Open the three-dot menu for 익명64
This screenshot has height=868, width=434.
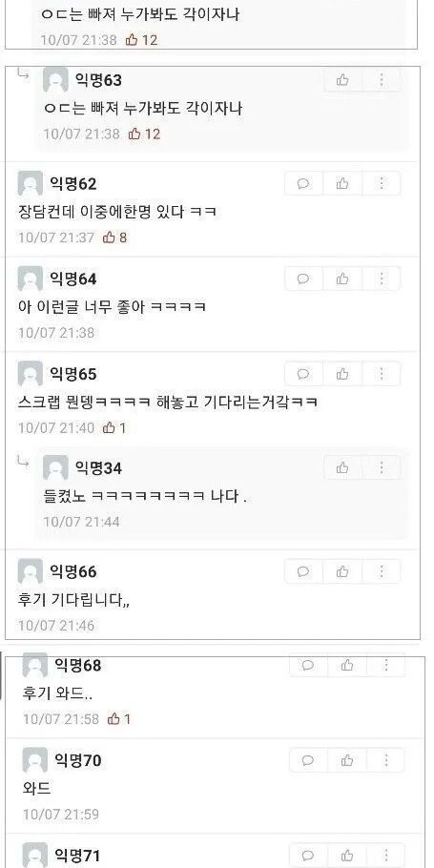point(382,279)
